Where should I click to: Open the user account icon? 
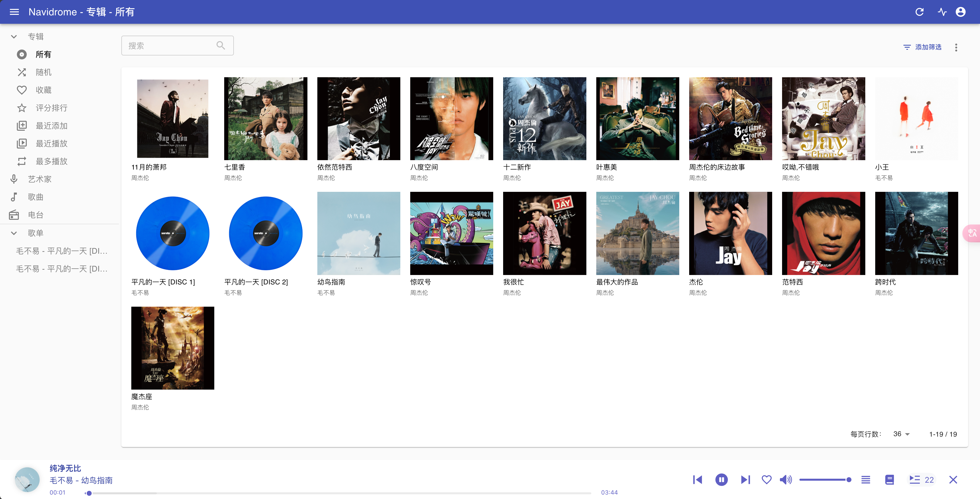(961, 12)
